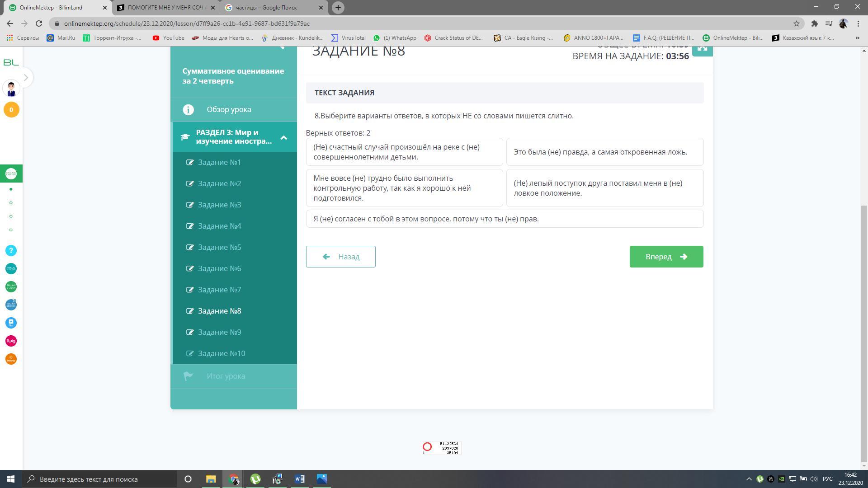The image size is (868, 488).
Task: Click the pink Twig sidebar icon
Action: point(11,341)
